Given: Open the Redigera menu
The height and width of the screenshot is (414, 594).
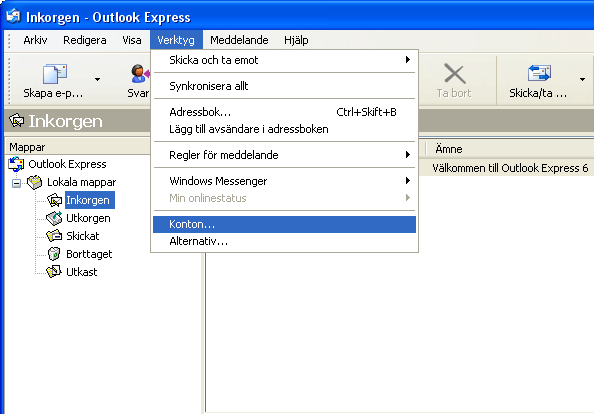Looking at the screenshot, I should click(84, 40).
